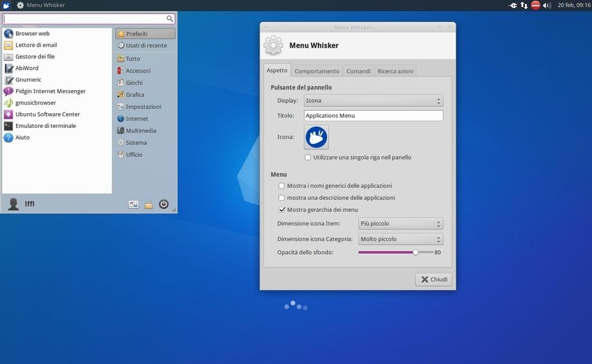Launch Emulatore di terminale
This screenshot has width=592, height=364.
tap(45, 126)
